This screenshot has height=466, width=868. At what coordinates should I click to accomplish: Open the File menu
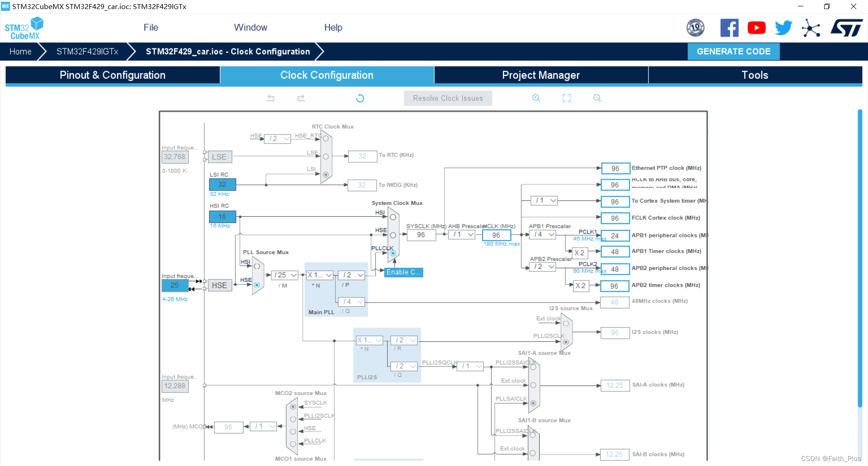(x=151, y=28)
